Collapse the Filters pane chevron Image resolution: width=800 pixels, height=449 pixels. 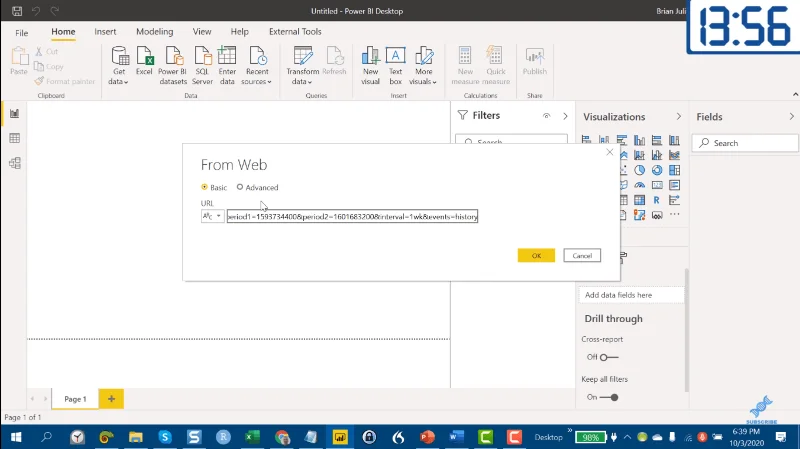point(565,116)
